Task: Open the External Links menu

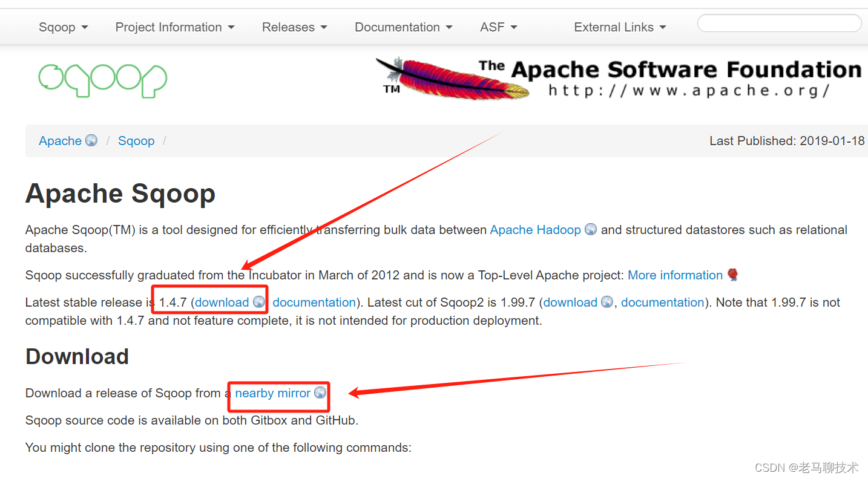Action: point(620,27)
